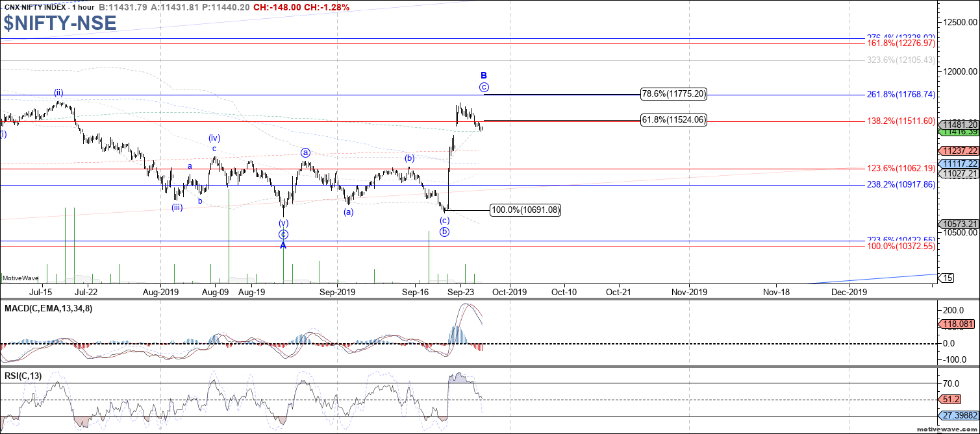Click the 238.2%(10917.86) extension label
This screenshot has width=980, height=434.
tap(901, 185)
